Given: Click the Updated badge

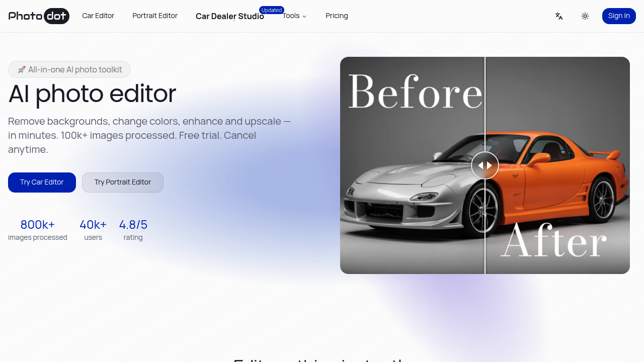Looking at the screenshot, I should [x=272, y=10].
